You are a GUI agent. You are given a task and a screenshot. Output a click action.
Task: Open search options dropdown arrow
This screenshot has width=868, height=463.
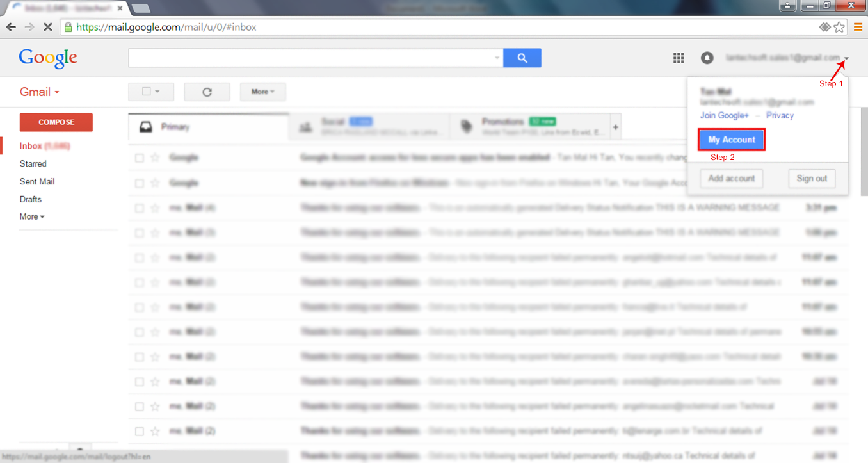497,58
